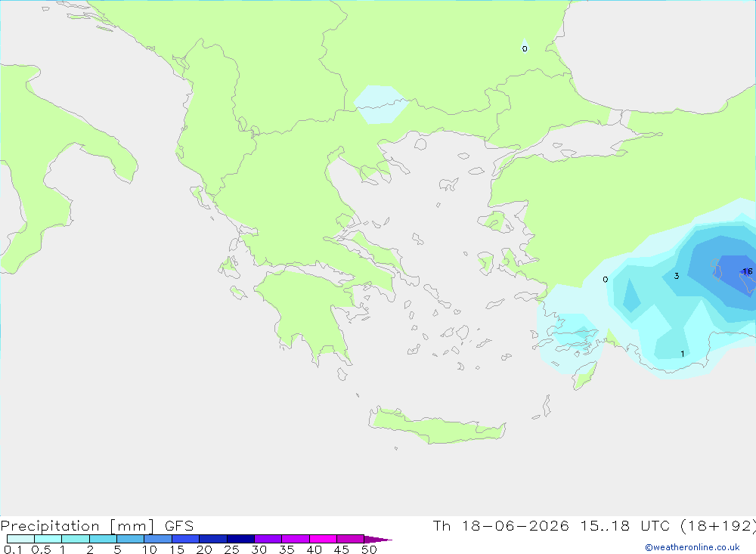Click the over-50 mm arrow tip of legend
The width and height of the screenshot is (756, 554).
[x=378, y=540]
